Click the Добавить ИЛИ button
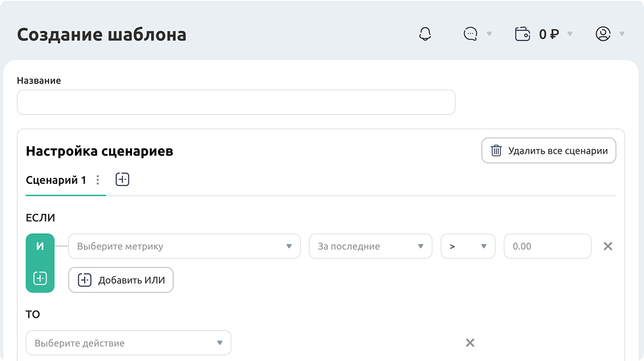The width and height of the screenshot is (644, 361). tap(121, 280)
